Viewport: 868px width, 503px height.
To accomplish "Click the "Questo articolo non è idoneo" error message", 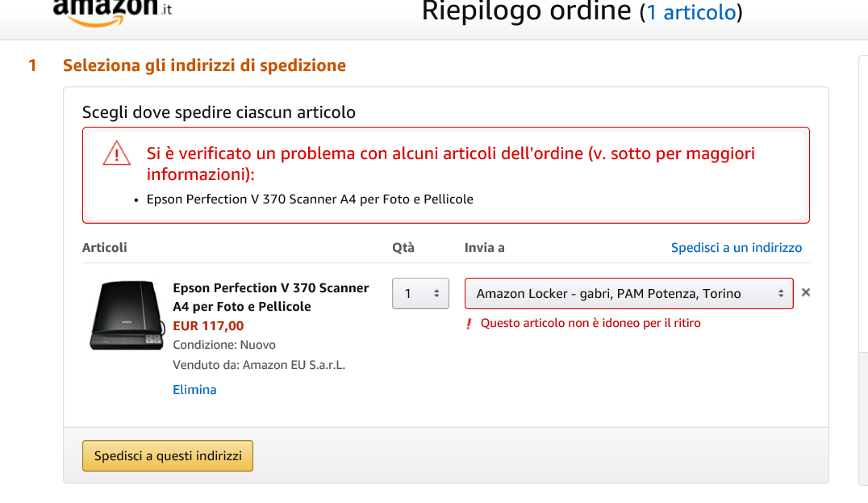I will [x=590, y=323].
